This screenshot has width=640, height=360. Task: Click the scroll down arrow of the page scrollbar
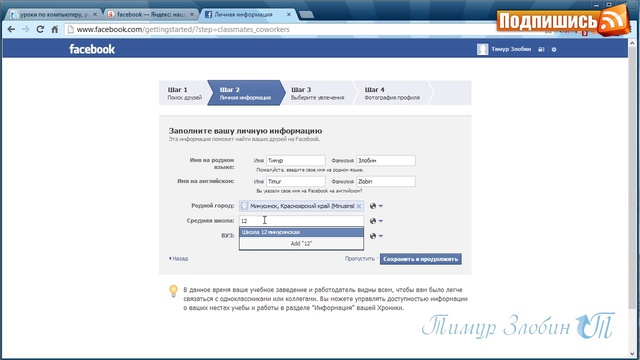[633, 353]
